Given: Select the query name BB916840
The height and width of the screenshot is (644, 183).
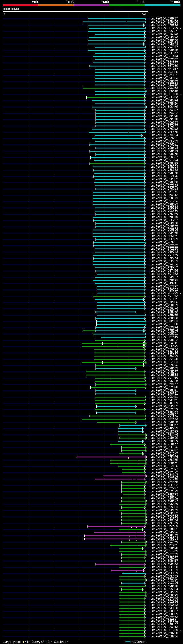Looking at the screenshot, I should [x=11, y=9].
